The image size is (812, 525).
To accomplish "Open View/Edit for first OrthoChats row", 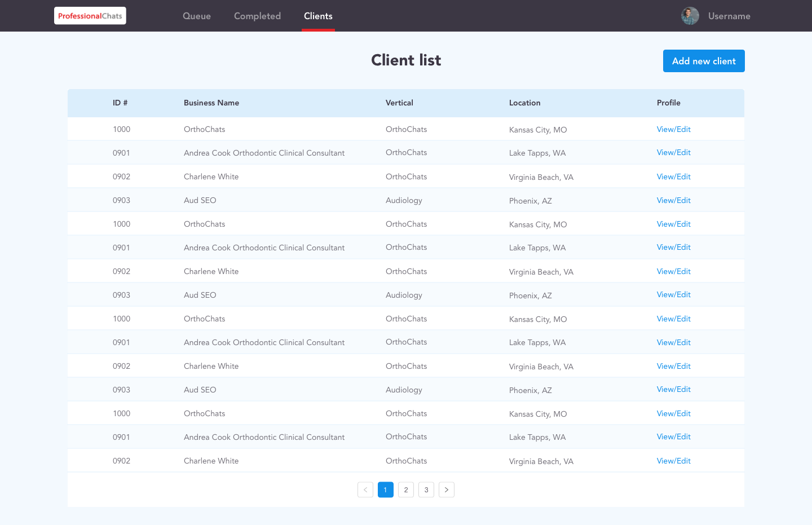I will tap(673, 129).
